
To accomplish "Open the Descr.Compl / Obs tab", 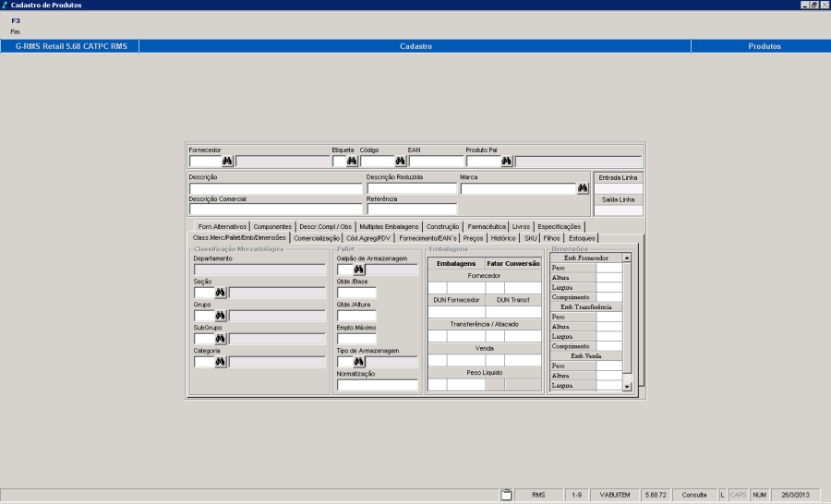I will [325, 227].
